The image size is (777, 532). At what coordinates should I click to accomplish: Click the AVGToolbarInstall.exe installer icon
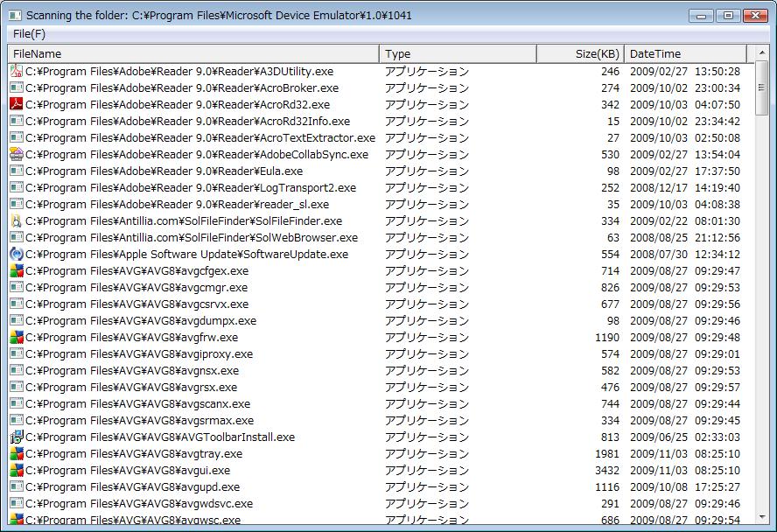(17, 437)
